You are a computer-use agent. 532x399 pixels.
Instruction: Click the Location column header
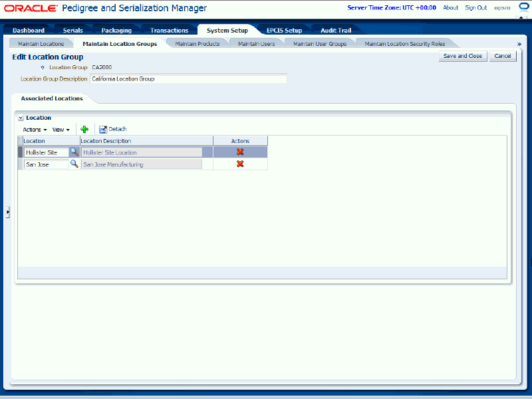pos(51,141)
